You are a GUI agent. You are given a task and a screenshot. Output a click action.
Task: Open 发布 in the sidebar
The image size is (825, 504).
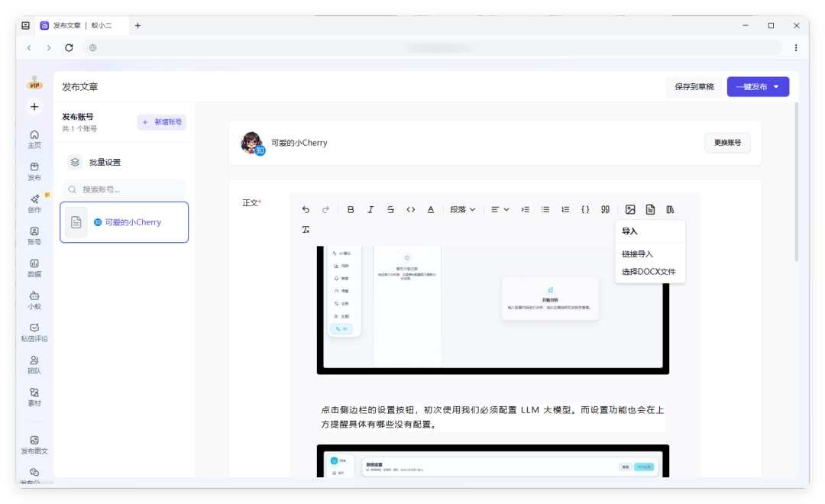(x=34, y=172)
